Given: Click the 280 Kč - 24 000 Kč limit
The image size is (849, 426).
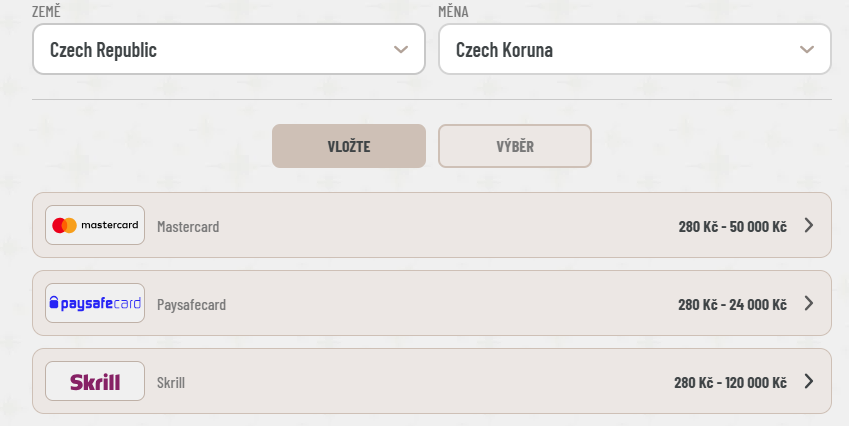Looking at the screenshot, I should click(733, 304).
